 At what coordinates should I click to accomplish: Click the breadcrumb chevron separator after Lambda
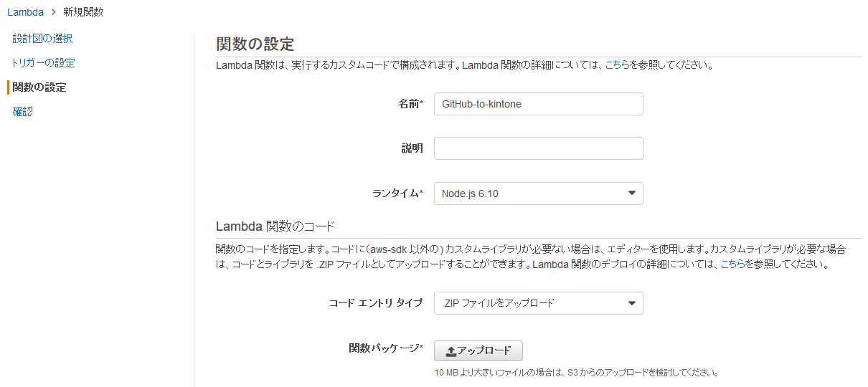pyautogui.click(x=54, y=12)
